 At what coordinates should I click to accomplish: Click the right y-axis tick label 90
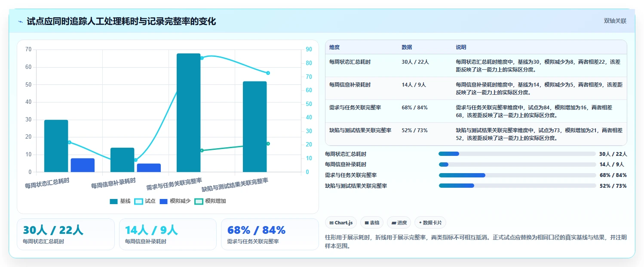[x=309, y=50]
